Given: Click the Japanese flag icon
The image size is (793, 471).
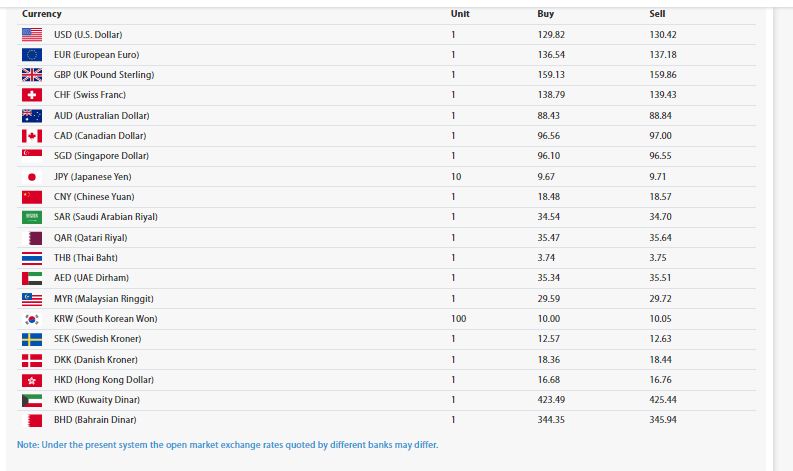Looking at the screenshot, I should [x=32, y=177].
